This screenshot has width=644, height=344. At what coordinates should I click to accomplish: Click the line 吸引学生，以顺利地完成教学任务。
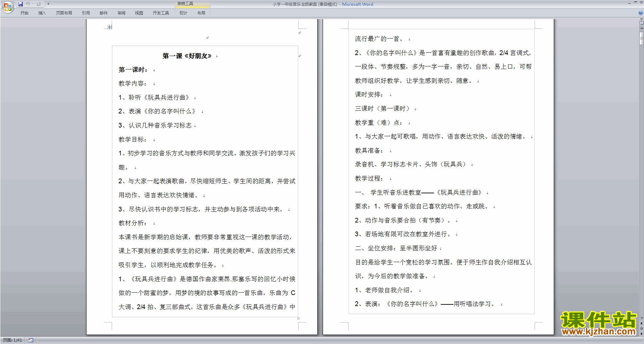pyautogui.click(x=169, y=265)
